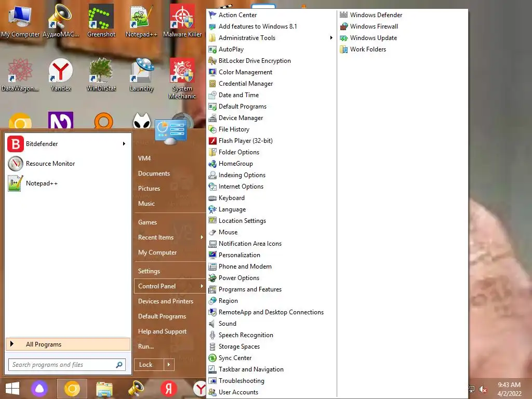Click the Device Manager icon
Screen dimensions: 532x399
(x=212, y=118)
